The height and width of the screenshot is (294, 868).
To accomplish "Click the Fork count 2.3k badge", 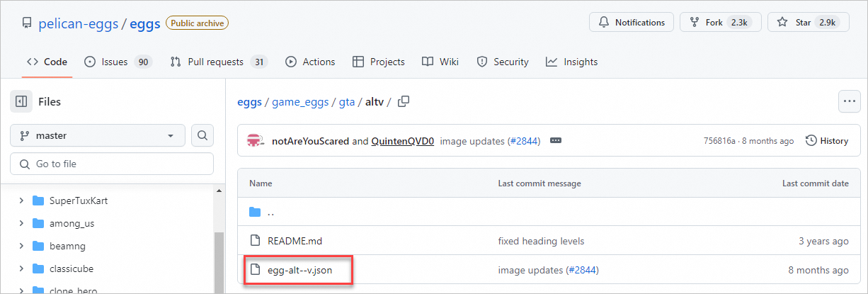I will click(739, 22).
